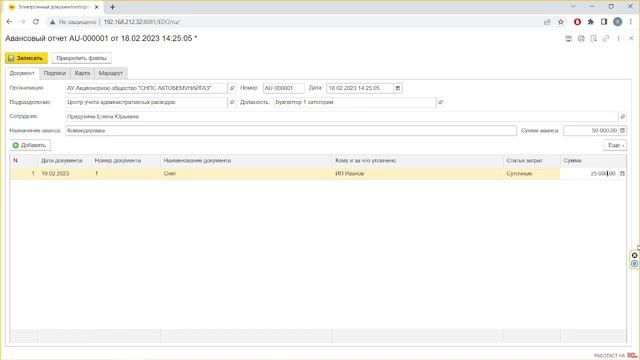This screenshot has height=360, width=640.
Task: Open calculator icon in table Сумма cell
Action: pyautogui.click(x=622, y=173)
